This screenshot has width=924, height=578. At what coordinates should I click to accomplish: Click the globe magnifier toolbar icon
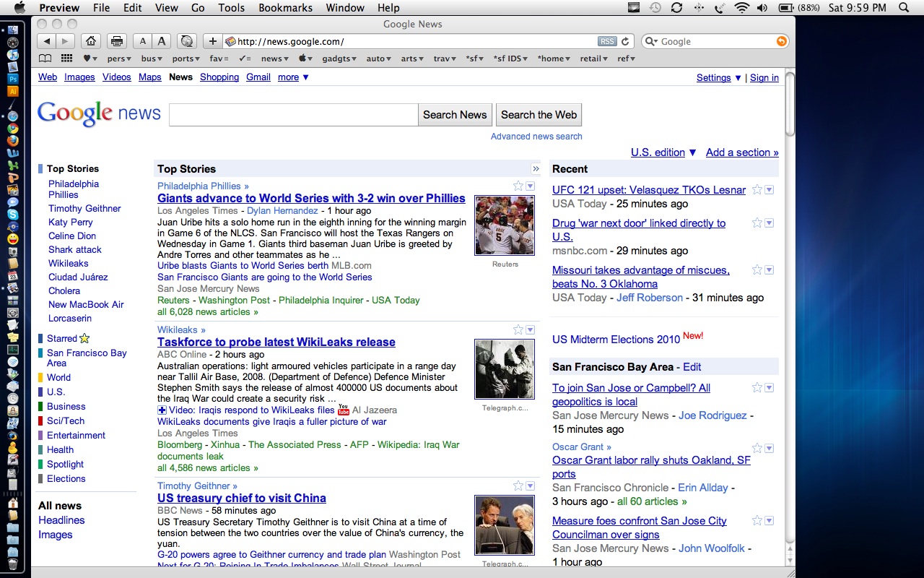(187, 41)
